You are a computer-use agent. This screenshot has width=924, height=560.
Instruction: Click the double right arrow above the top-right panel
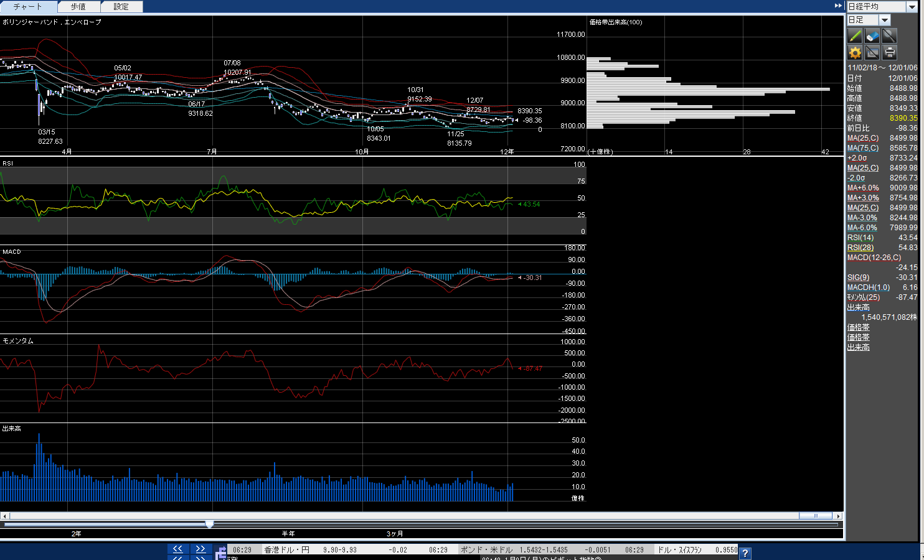click(x=838, y=6)
